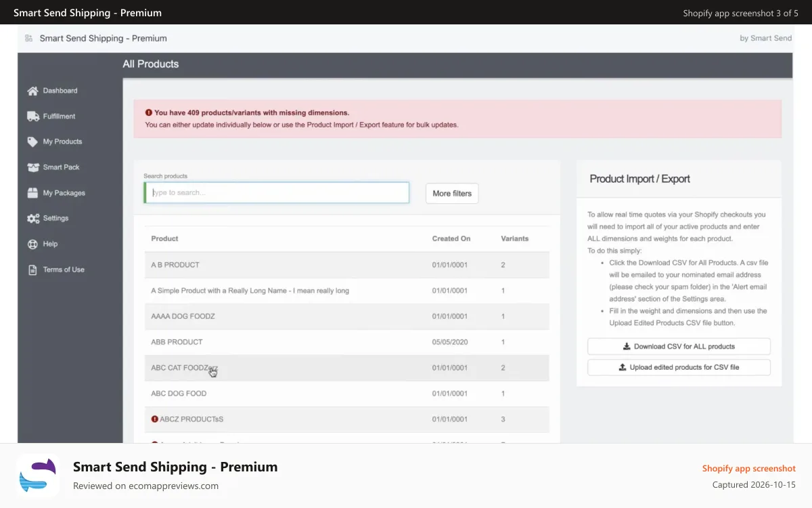This screenshot has width=812, height=508.
Task: Open A Simple Product with a Really Long Name
Action: click(x=346, y=291)
